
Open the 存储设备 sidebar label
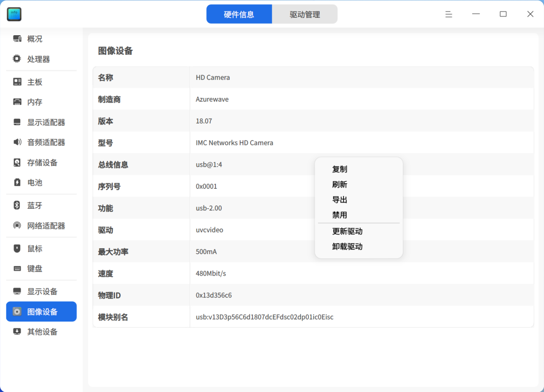[42, 163]
